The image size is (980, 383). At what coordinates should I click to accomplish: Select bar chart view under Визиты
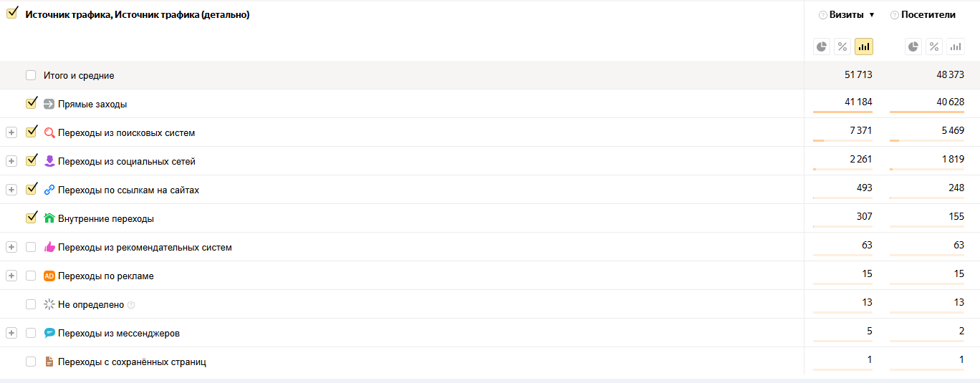pos(864,47)
